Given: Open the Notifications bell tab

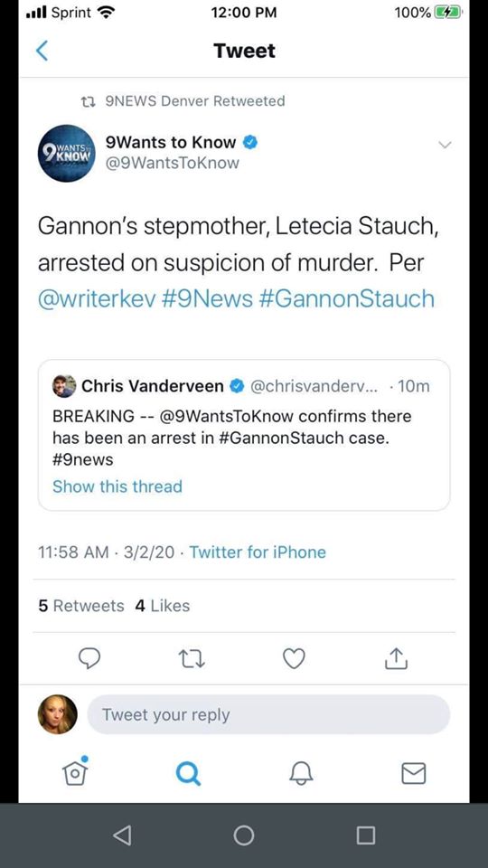Looking at the screenshot, I should (302, 773).
